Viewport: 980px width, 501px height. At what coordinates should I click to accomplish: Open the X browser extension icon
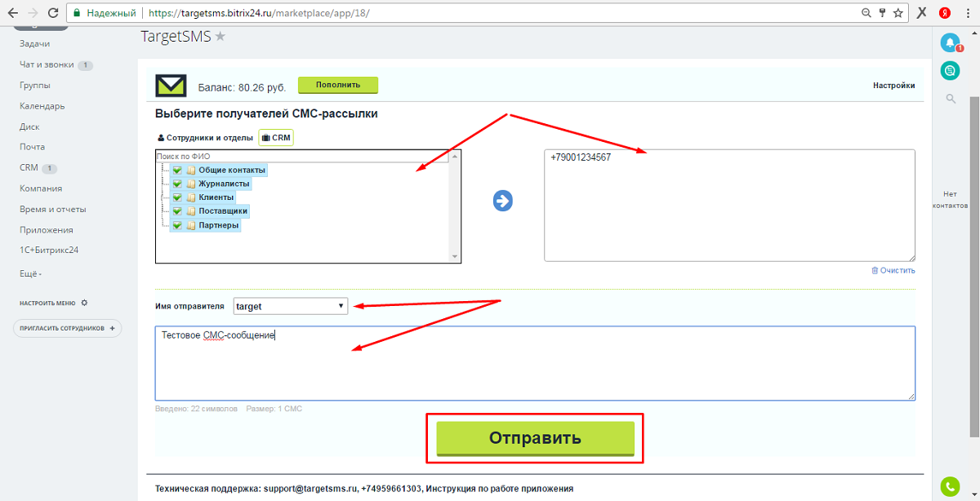921,13
